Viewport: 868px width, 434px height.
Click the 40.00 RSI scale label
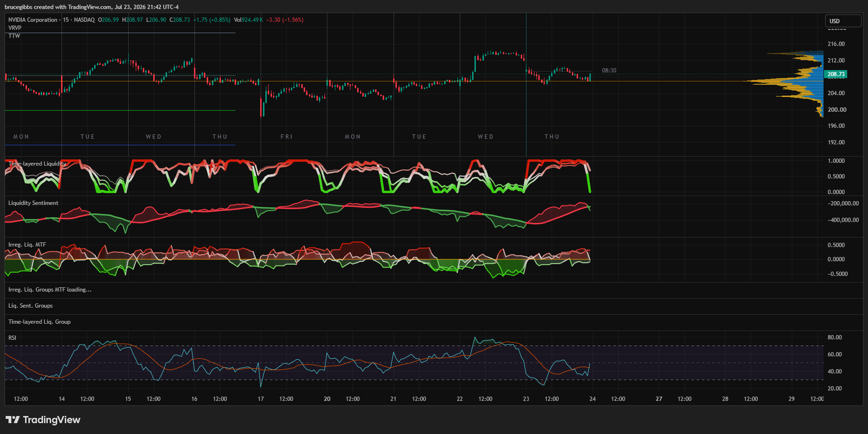coord(834,372)
